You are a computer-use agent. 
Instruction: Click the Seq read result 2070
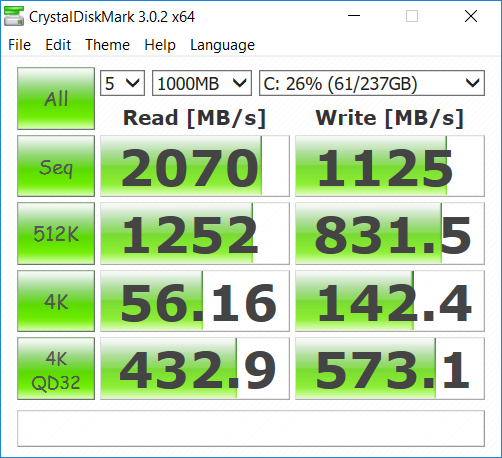195,166
